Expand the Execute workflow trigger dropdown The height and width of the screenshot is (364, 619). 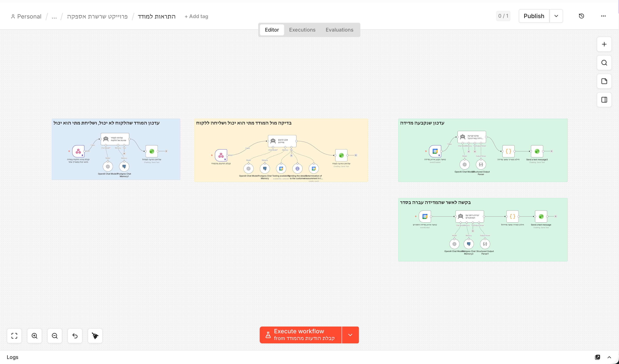(x=350, y=335)
